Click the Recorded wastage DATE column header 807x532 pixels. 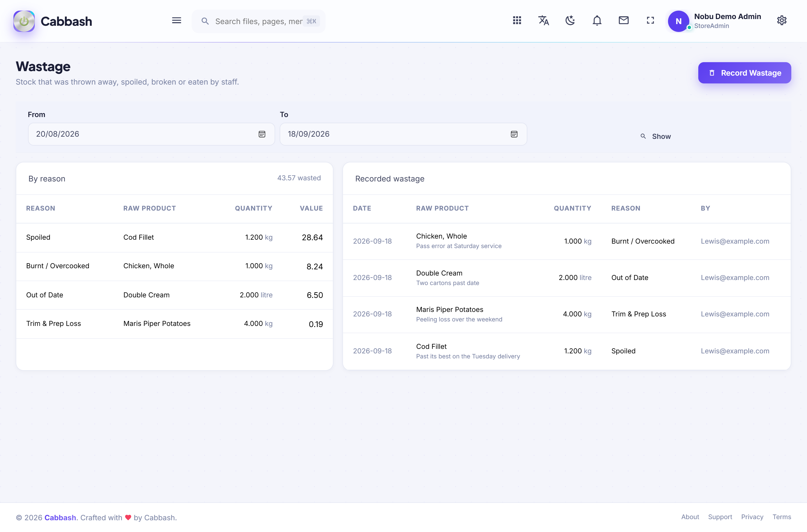pyautogui.click(x=362, y=208)
